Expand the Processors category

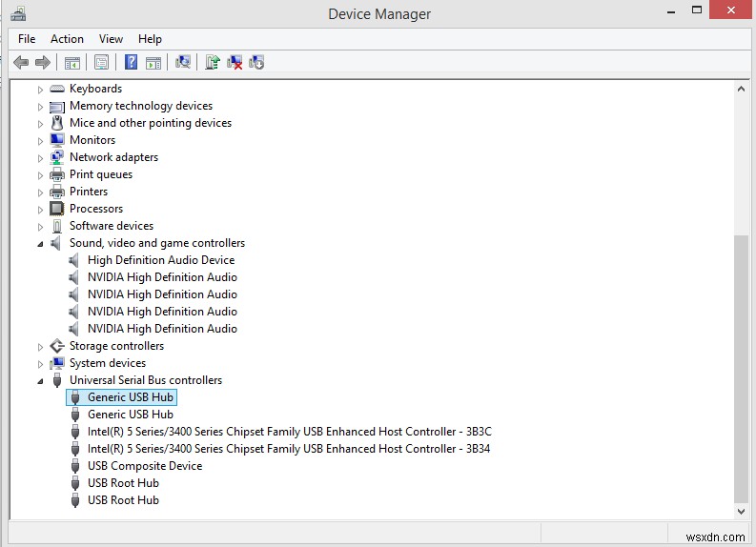coord(40,210)
